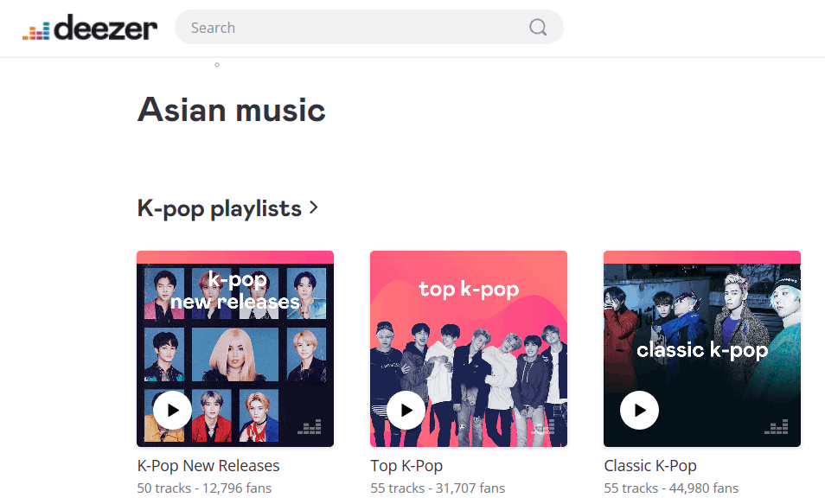
Task: Play the Top K-Pop playlist
Action: pyautogui.click(x=406, y=410)
